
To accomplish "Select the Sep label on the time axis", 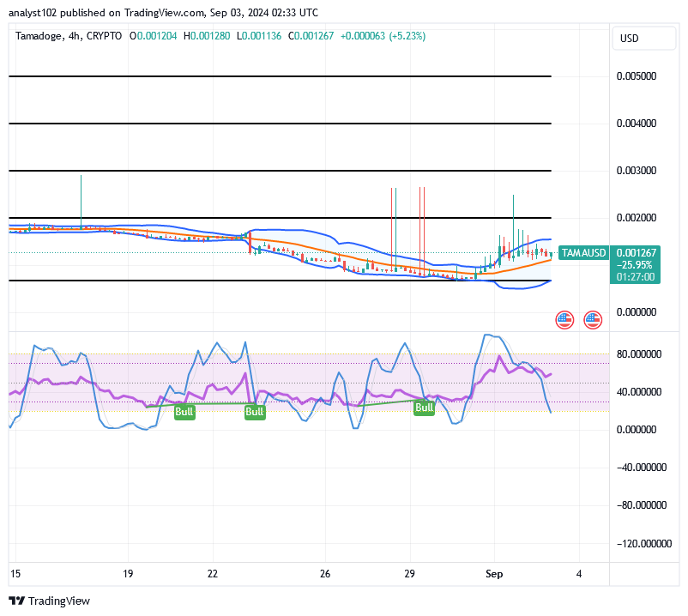I will tap(494, 574).
